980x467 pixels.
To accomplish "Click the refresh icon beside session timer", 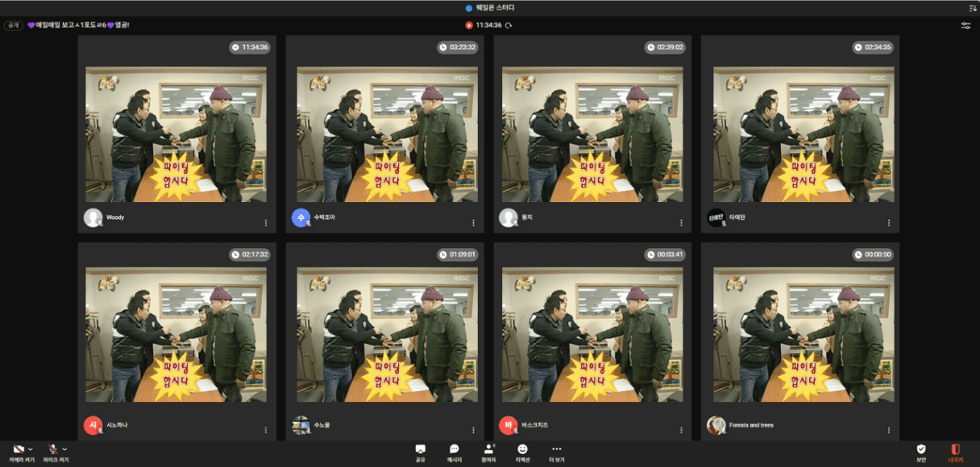I will 509,26.
